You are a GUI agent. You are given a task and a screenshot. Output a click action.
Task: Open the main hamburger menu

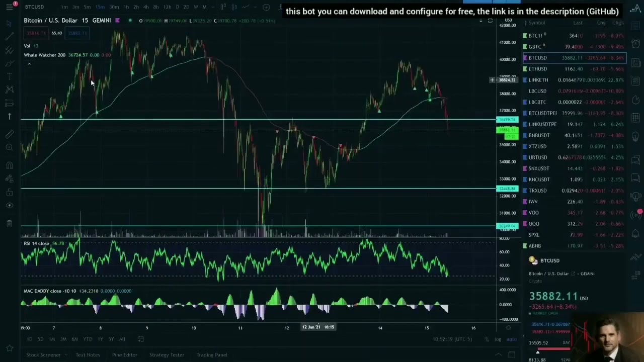point(9,7)
